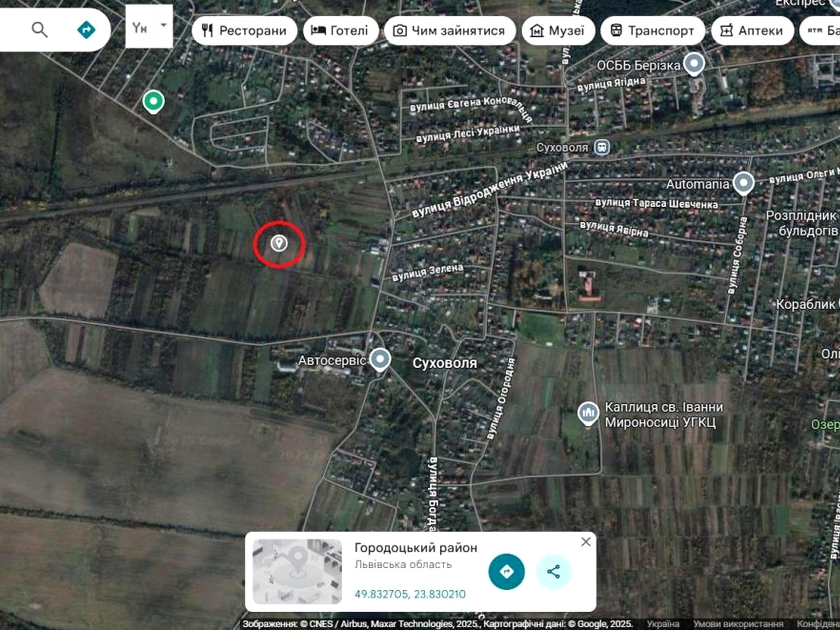Open the Automania place marker
The image size is (840, 630).
coord(743,183)
